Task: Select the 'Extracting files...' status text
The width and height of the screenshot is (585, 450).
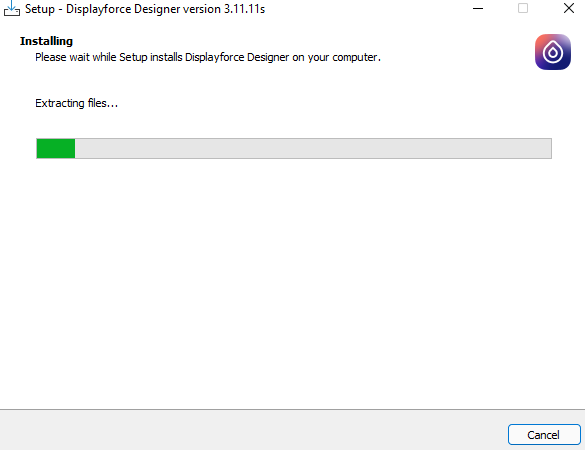Action: tap(76, 103)
